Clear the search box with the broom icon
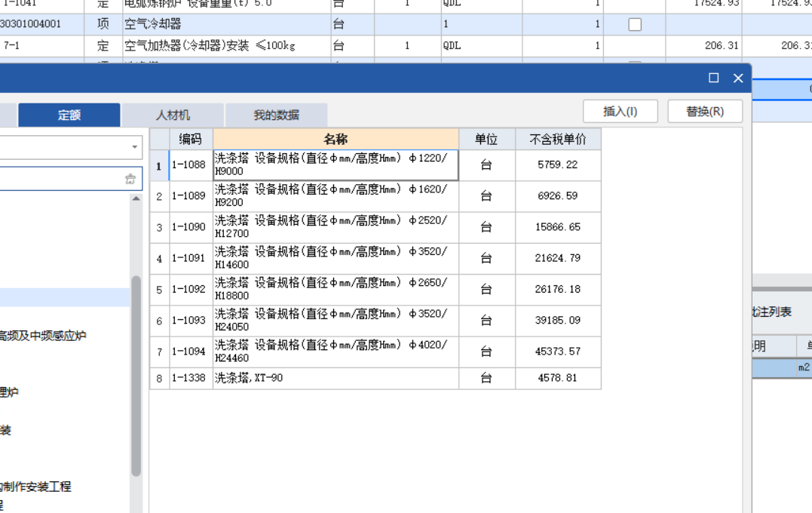812x513 pixels. click(x=131, y=178)
